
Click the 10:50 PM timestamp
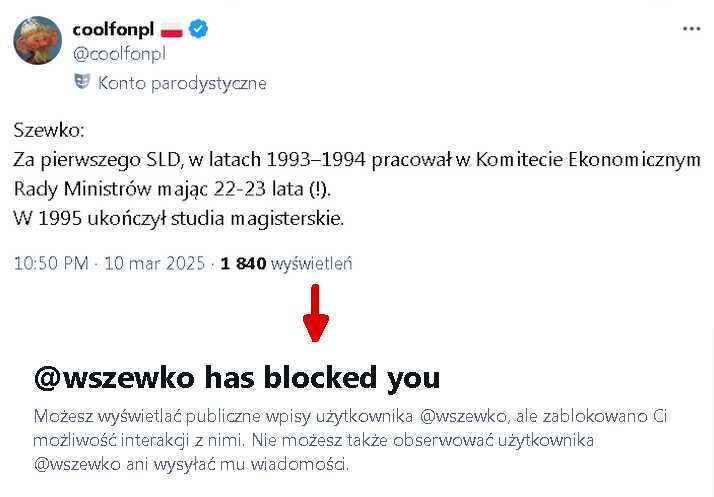click(x=51, y=263)
